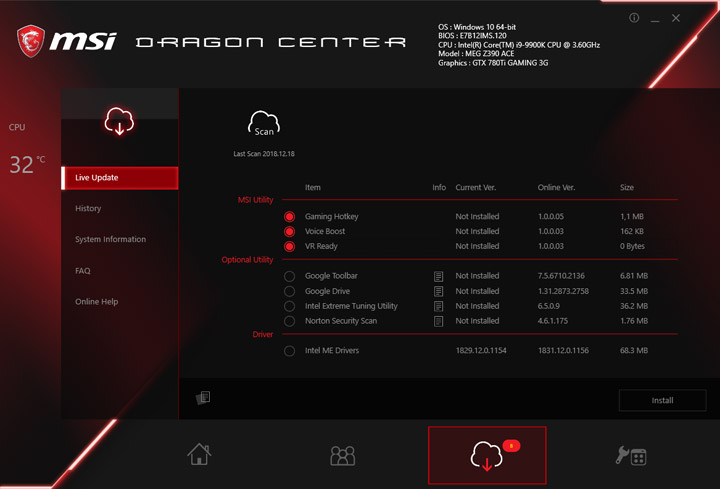Click current version 1829.12.0.1154
The image size is (720, 489).
pos(481,350)
